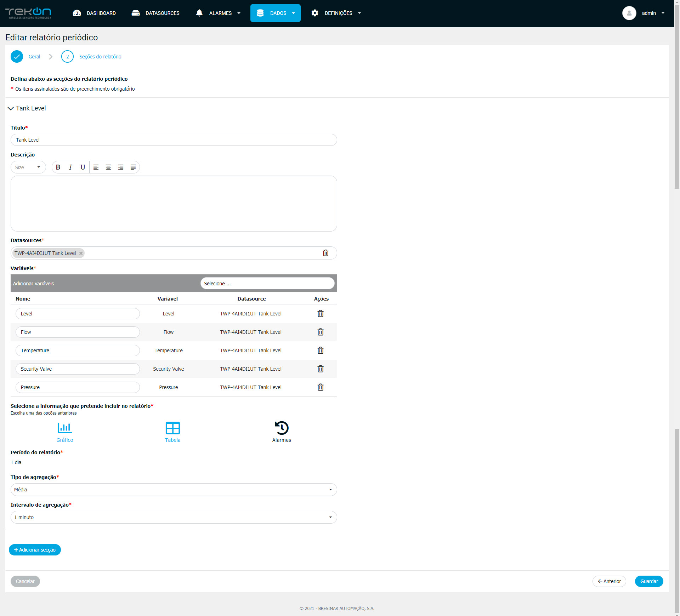Click the Seções do relatório step
The height and width of the screenshot is (616, 680).
(x=100, y=57)
